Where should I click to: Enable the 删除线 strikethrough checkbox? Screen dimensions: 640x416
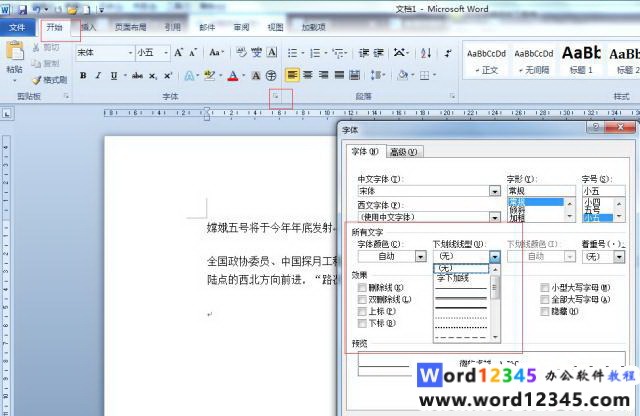362,287
